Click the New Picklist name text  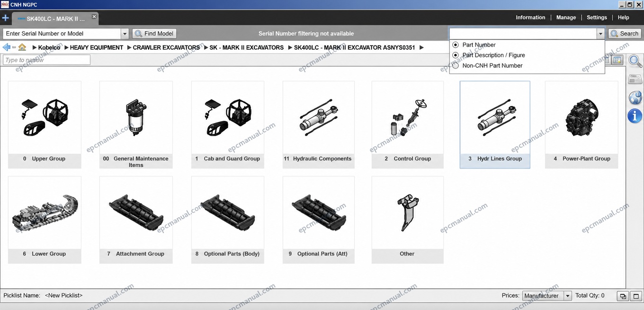[x=63, y=295]
